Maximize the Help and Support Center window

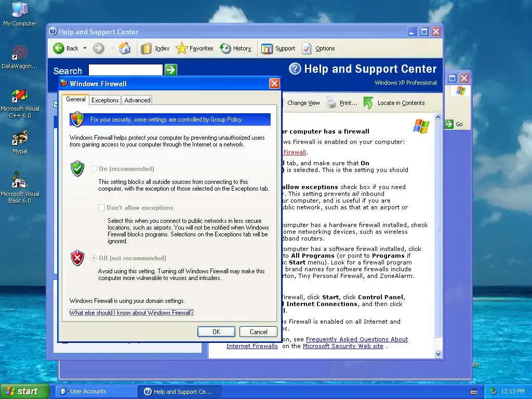pyautogui.click(x=424, y=32)
